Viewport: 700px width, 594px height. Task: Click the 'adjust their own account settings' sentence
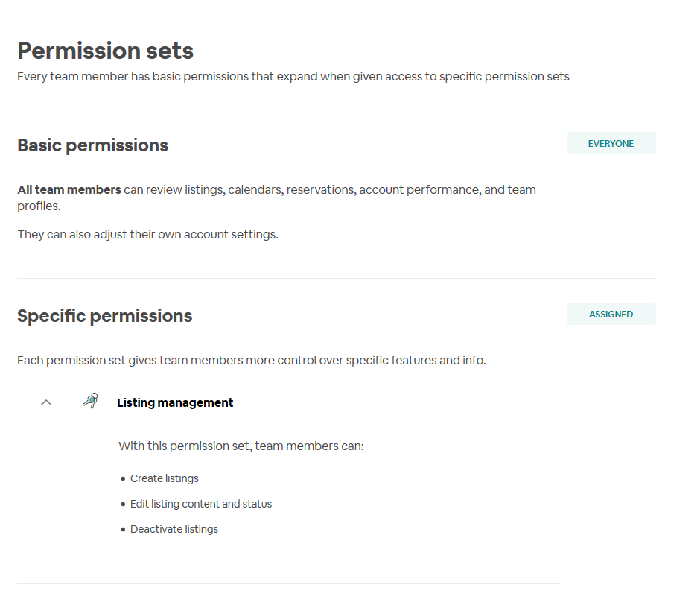pos(147,235)
